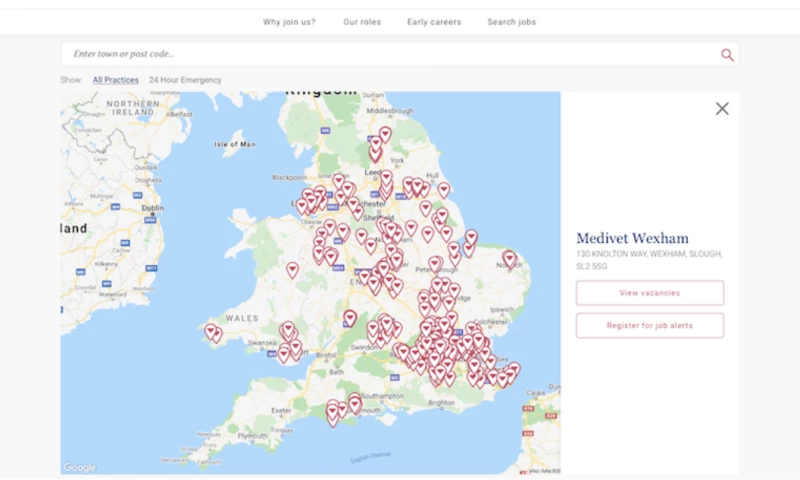The width and height of the screenshot is (800, 480).
Task: Focus the town or post code field
Action: [390, 54]
